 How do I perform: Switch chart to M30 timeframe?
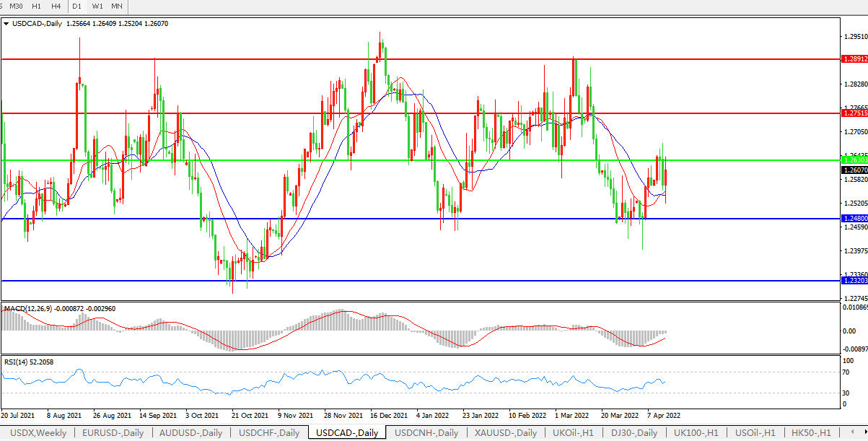tap(17, 6)
